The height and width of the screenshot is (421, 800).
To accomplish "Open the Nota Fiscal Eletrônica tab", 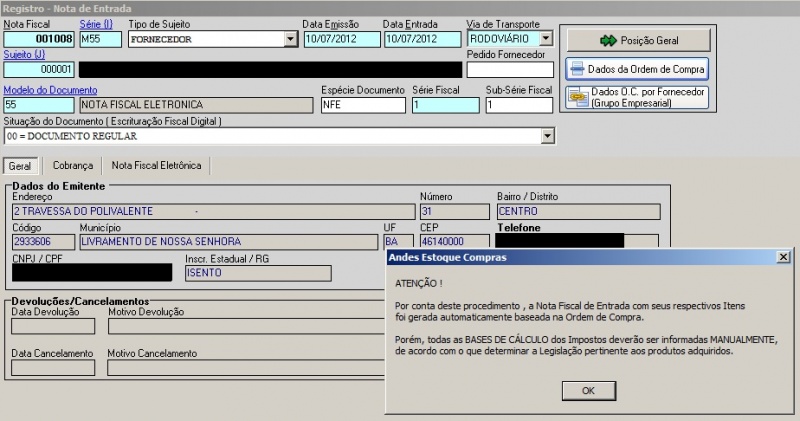I will (x=156, y=165).
